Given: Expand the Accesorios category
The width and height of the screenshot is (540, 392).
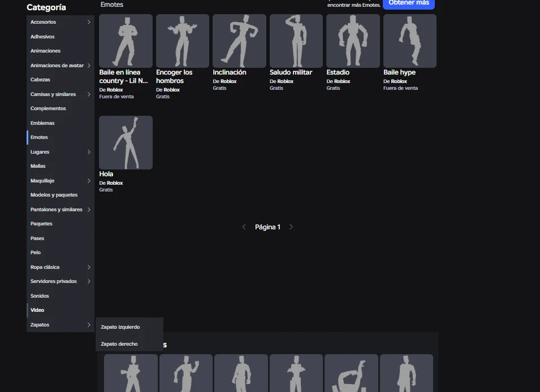Looking at the screenshot, I should (x=60, y=22).
